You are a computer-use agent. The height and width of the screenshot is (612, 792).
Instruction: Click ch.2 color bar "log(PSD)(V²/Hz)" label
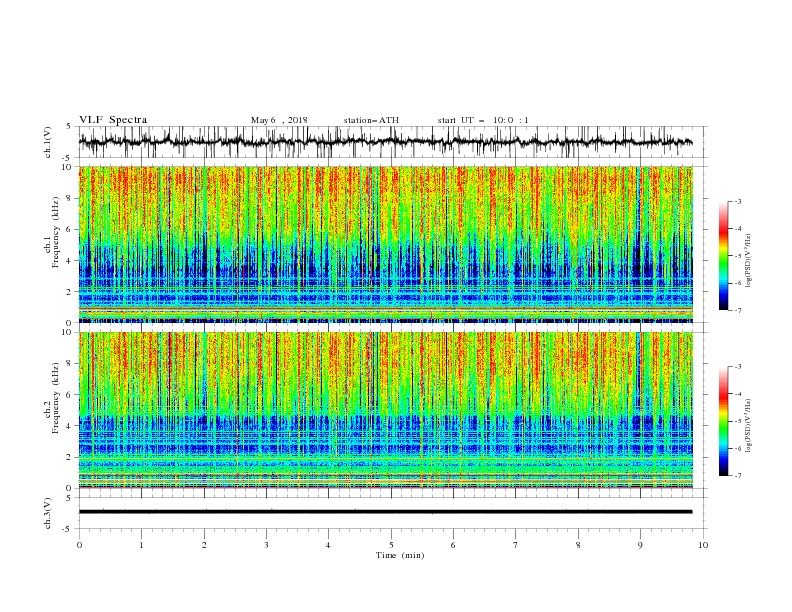pos(749,425)
